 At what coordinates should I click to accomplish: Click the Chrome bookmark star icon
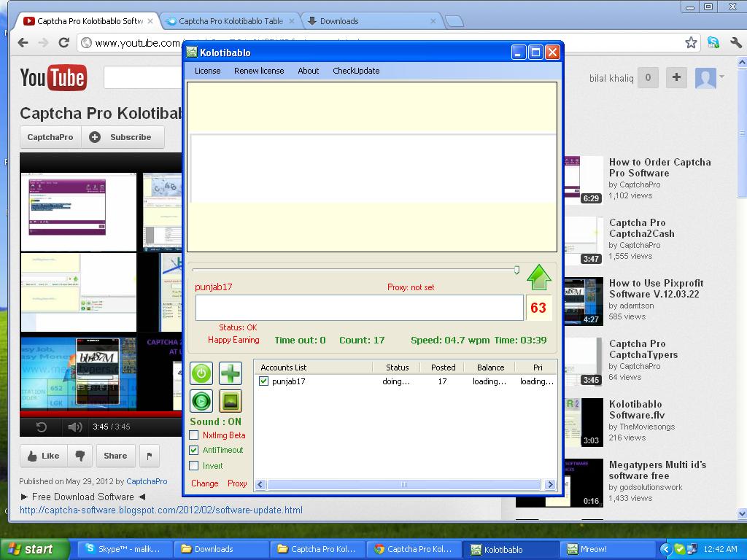(691, 43)
